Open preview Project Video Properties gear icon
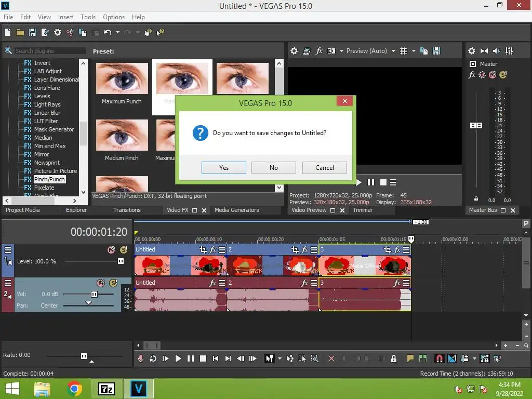This screenshot has height=399, width=532. (x=294, y=51)
